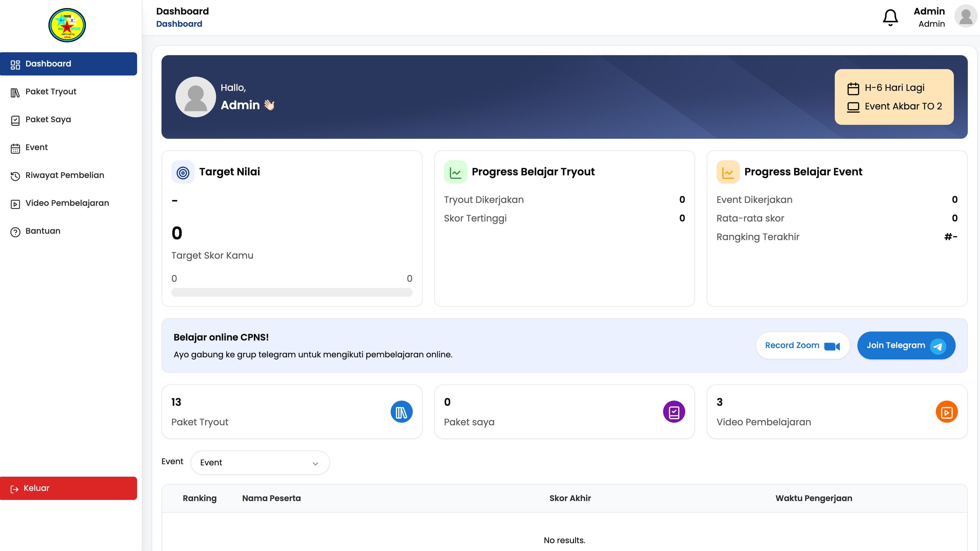The height and width of the screenshot is (551, 980).
Task: Click the No results. table message
Action: click(x=564, y=540)
